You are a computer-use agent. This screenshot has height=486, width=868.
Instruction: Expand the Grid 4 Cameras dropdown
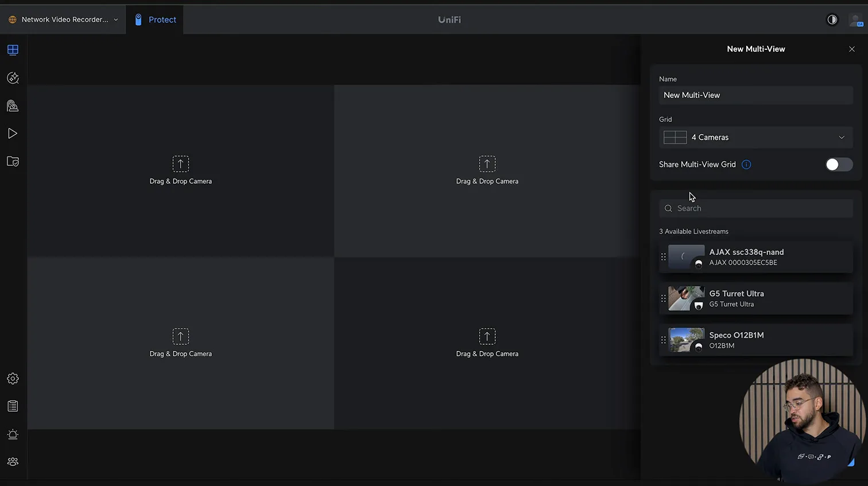click(755, 138)
